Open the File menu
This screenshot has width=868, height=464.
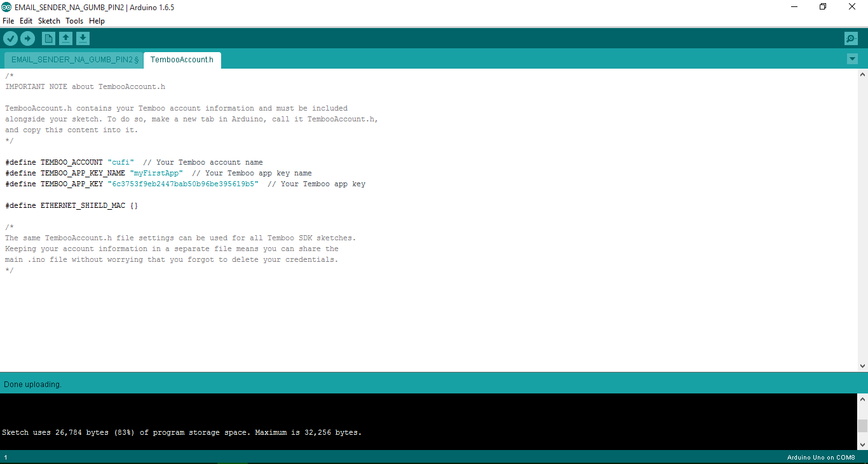point(8,21)
